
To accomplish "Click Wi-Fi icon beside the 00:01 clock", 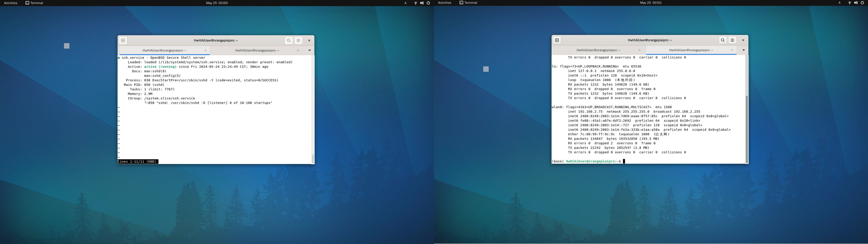I will click(x=849, y=3).
